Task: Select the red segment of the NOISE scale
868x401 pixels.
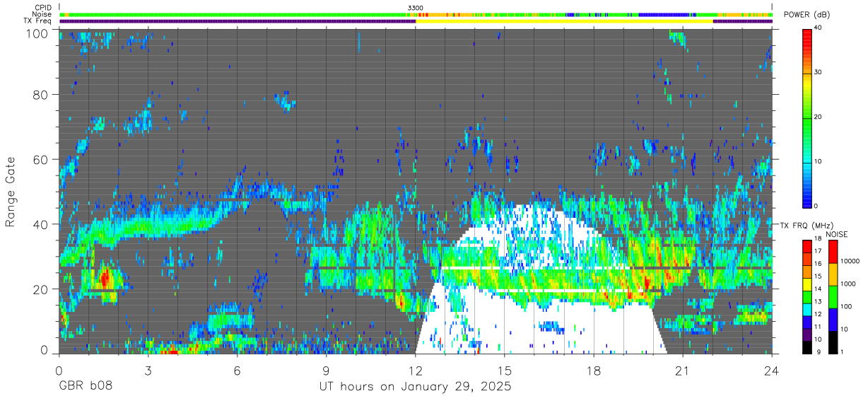Action: (x=833, y=252)
